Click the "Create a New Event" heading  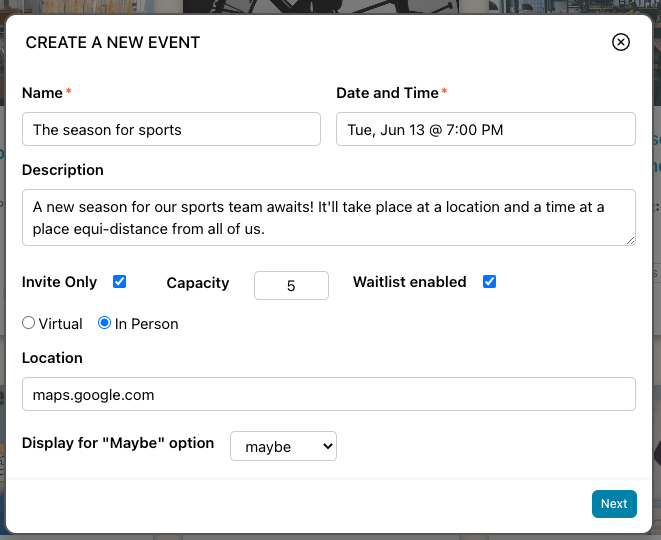coord(113,43)
